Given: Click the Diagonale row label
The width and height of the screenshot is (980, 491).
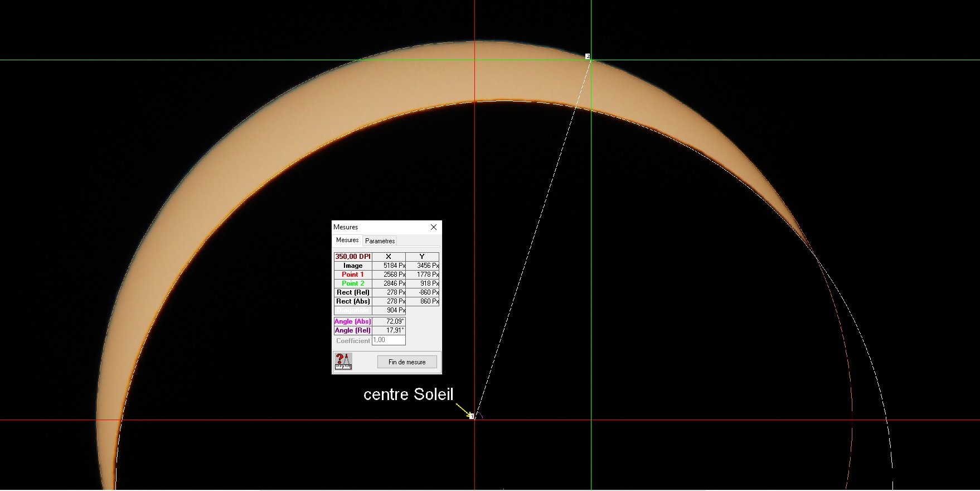Looking at the screenshot, I should [x=353, y=310].
